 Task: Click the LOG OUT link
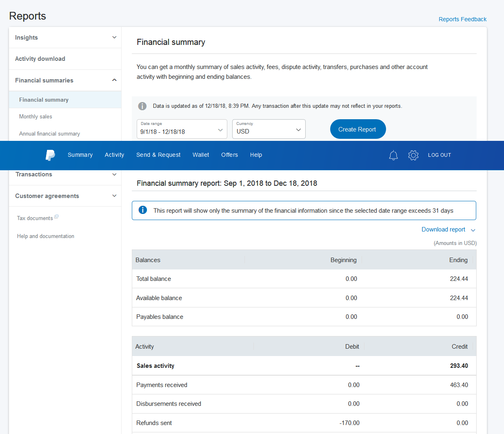pos(440,155)
